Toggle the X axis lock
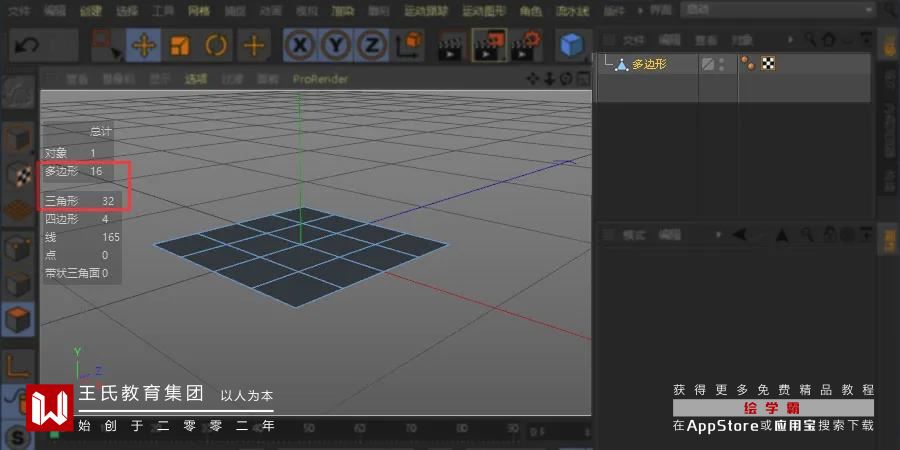The height and width of the screenshot is (450, 900). tap(300, 45)
